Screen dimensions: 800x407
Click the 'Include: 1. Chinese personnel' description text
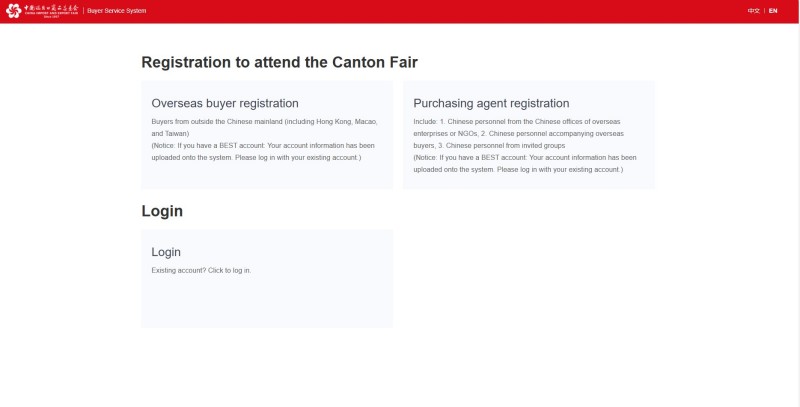tap(518, 134)
